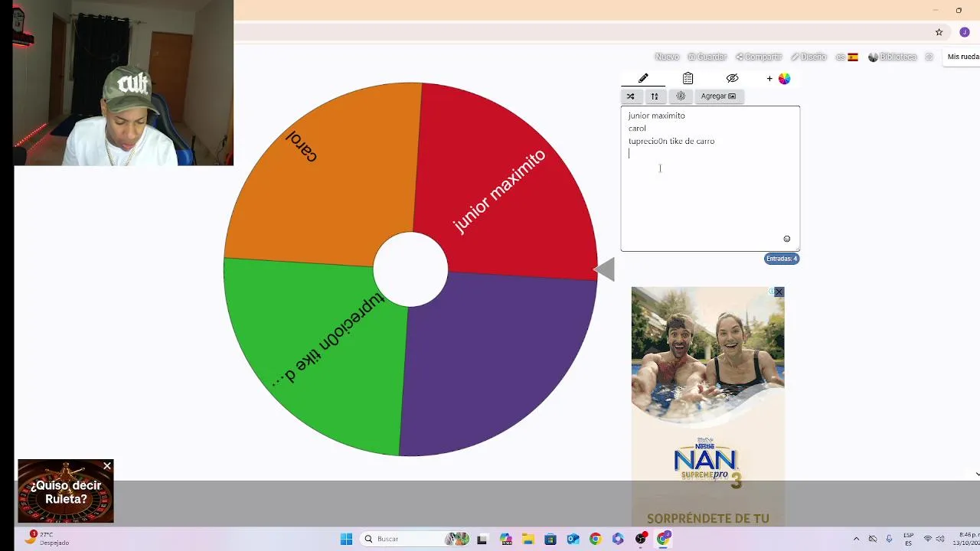The height and width of the screenshot is (551, 980).
Task: Open the browser profile avatar
Action: pyautogui.click(x=965, y=32)
